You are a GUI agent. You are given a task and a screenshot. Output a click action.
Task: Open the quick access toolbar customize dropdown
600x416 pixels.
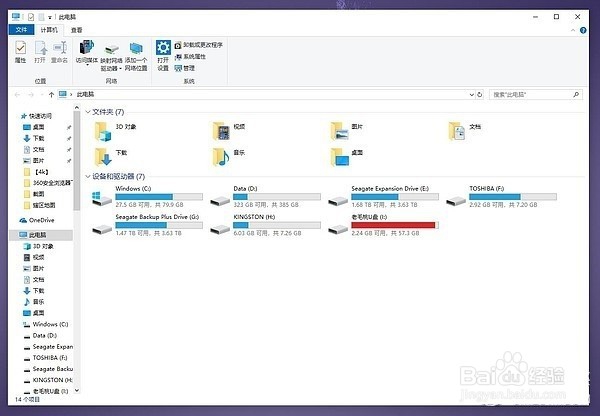coord(50,17)
